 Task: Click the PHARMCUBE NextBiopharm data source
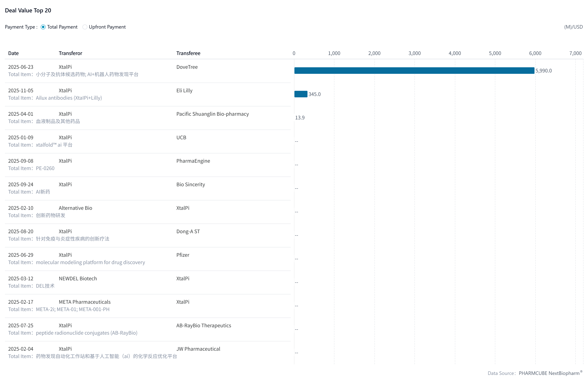click(549, 373)
